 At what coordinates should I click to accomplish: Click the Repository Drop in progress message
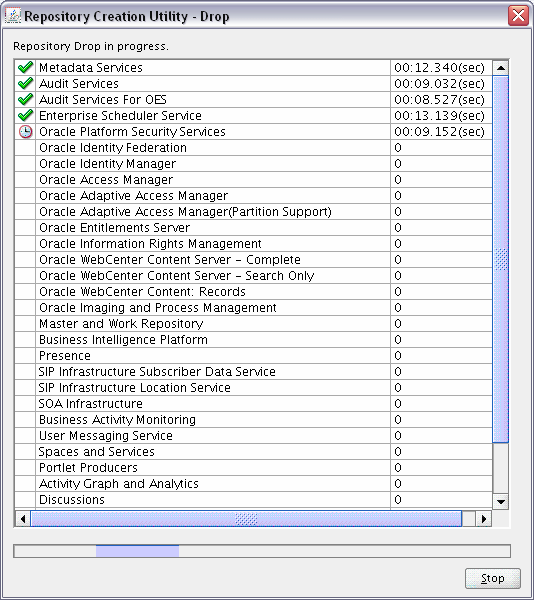click(x=91, y=46)
